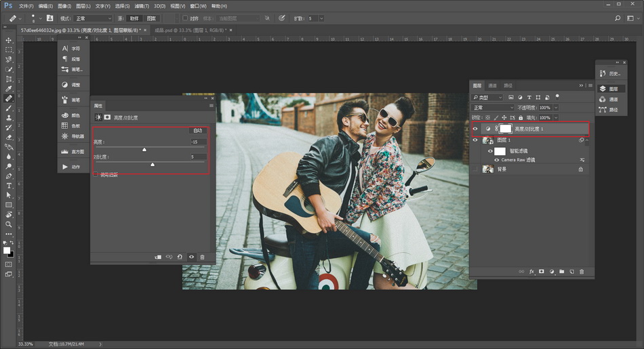Open the layer blend mode dropdown (正常)

[493, 107]
